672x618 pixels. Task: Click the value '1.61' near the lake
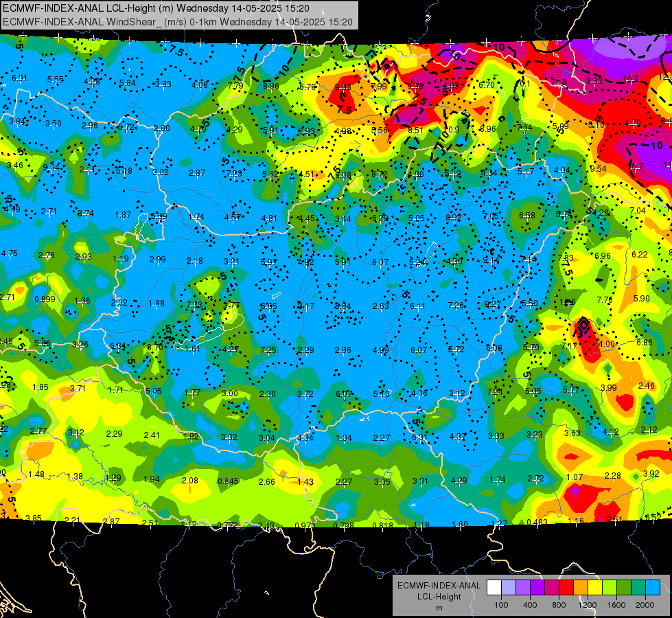pos(192,349)
